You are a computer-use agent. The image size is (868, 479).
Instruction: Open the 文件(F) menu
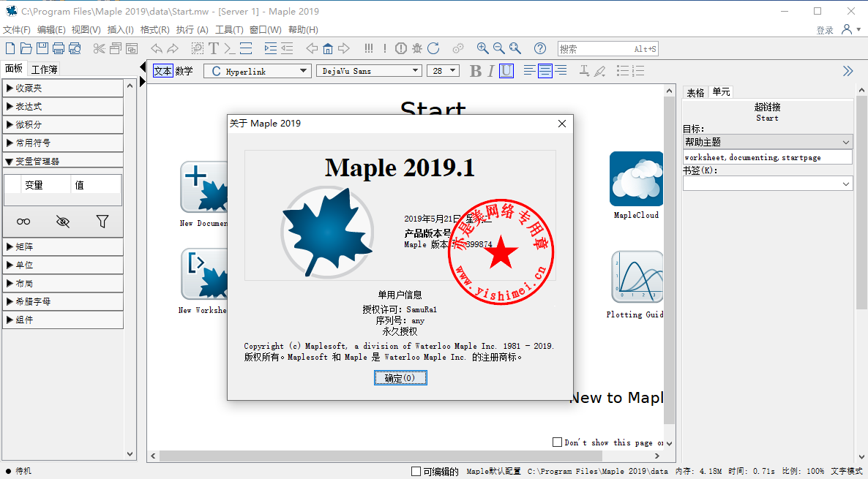pyautogui.click(x=17, y=30)
